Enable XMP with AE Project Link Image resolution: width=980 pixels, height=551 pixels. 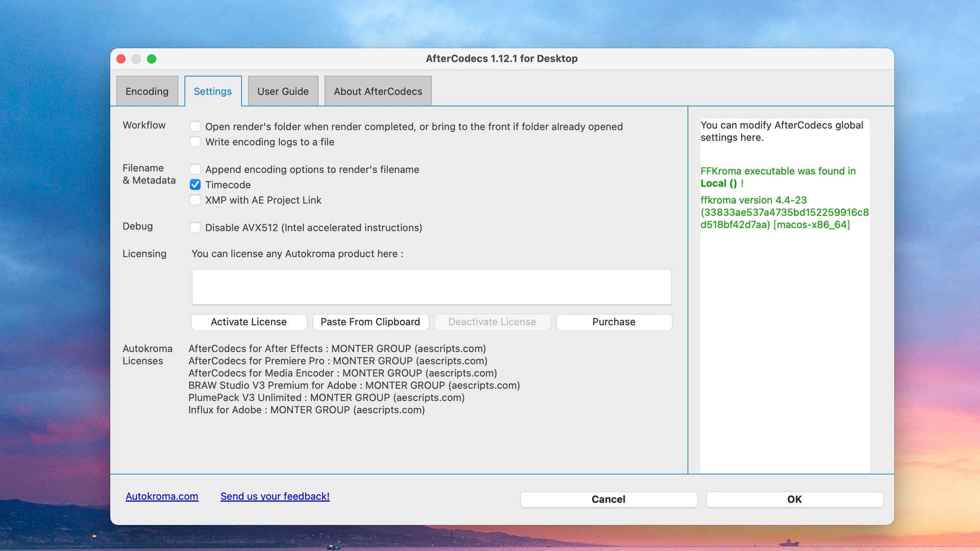tap(195, 200)
